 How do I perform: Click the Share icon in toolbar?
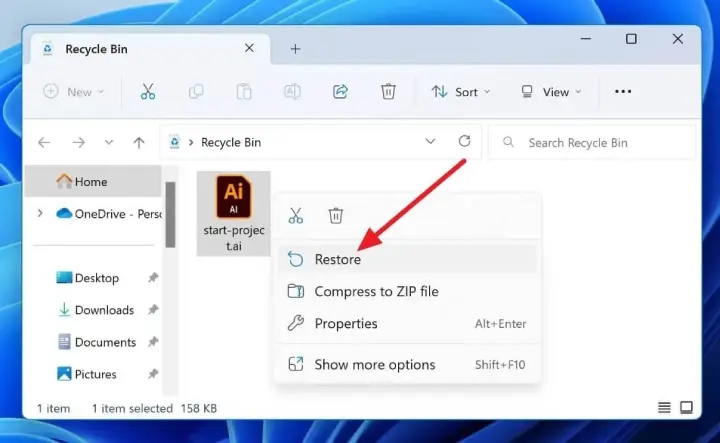point(340,92)
